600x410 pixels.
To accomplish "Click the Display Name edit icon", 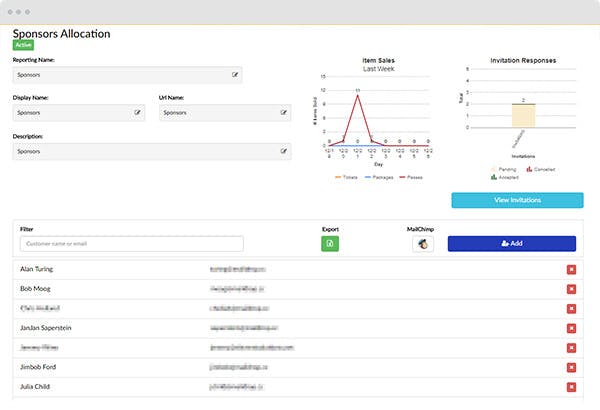I will tap(137, 113).
